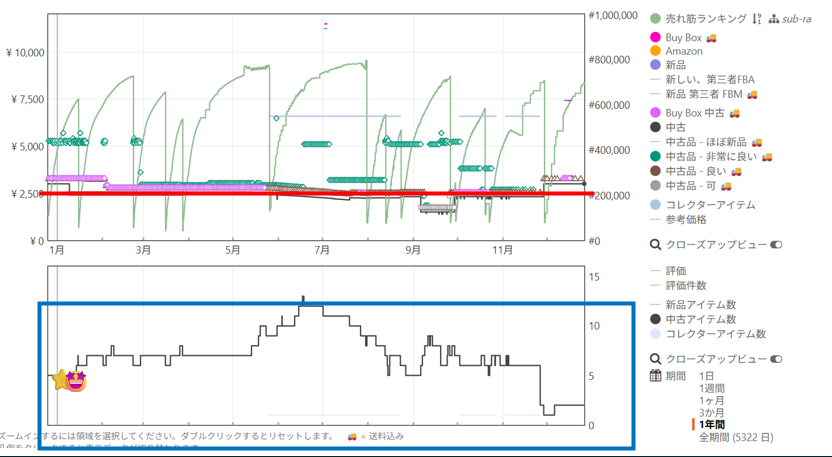Click the 1ヶ月 range option
Screen dimensions: 832x457
click(712, 400)
